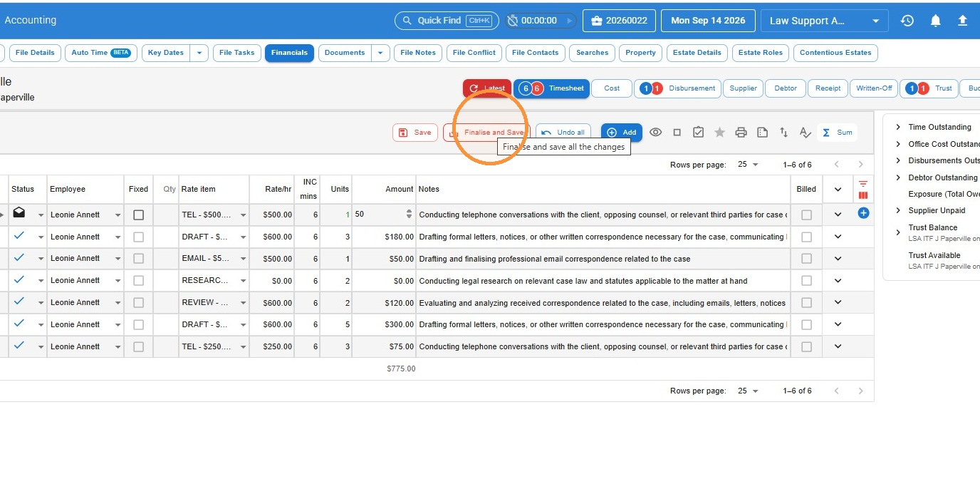Click the eye visibility icon in toolbar

pyautogui.click(x=655, y=132)
